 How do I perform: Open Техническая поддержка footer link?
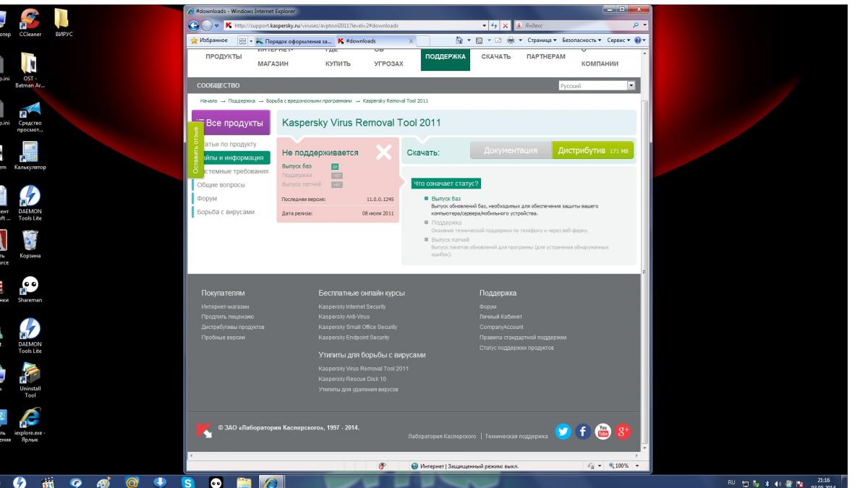(516, 437)
